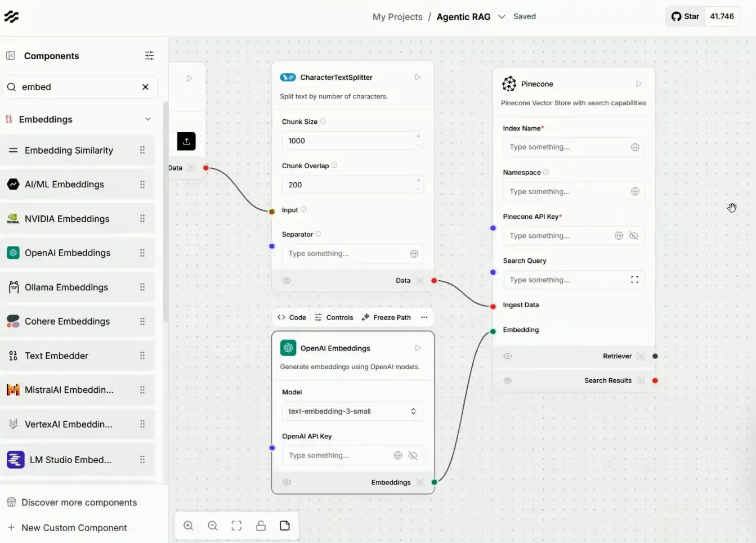The height and width of the screenshot is (543, 756).
Task: Toggle the canvas lock icon
Action: tap(261, 526)
